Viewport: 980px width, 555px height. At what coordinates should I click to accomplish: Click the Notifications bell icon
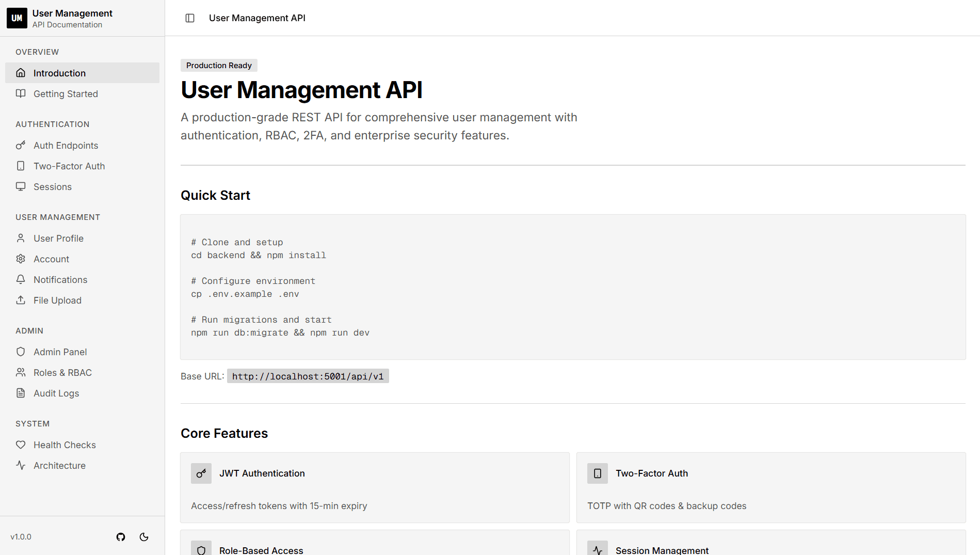click(x=21, y=279)
